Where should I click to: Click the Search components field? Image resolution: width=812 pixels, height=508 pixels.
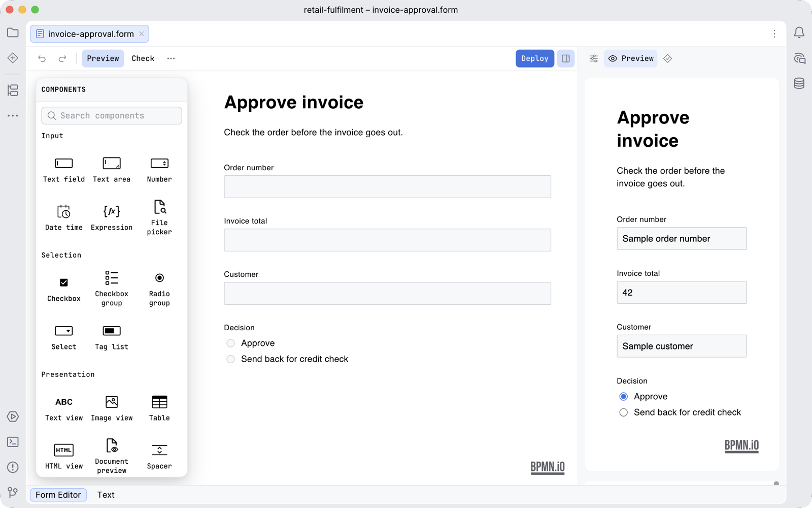[x=112, y=116]
